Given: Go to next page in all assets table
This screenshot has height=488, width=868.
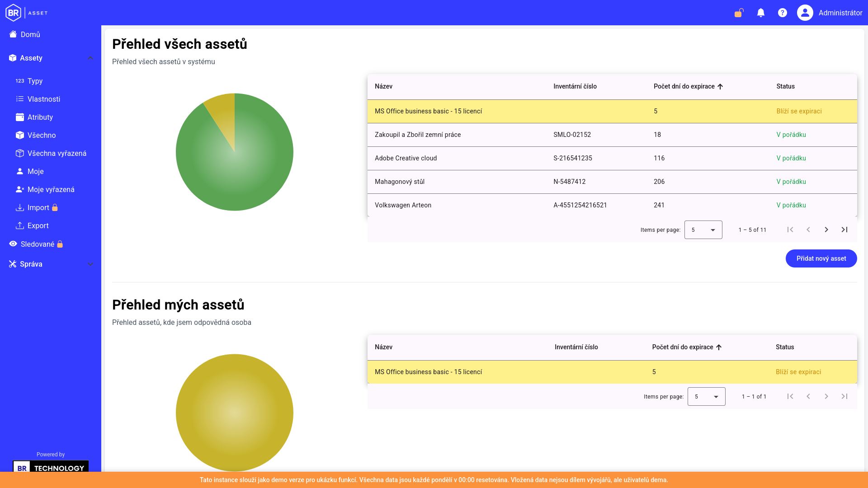Looking at the screenshot, I should point(826,230).
